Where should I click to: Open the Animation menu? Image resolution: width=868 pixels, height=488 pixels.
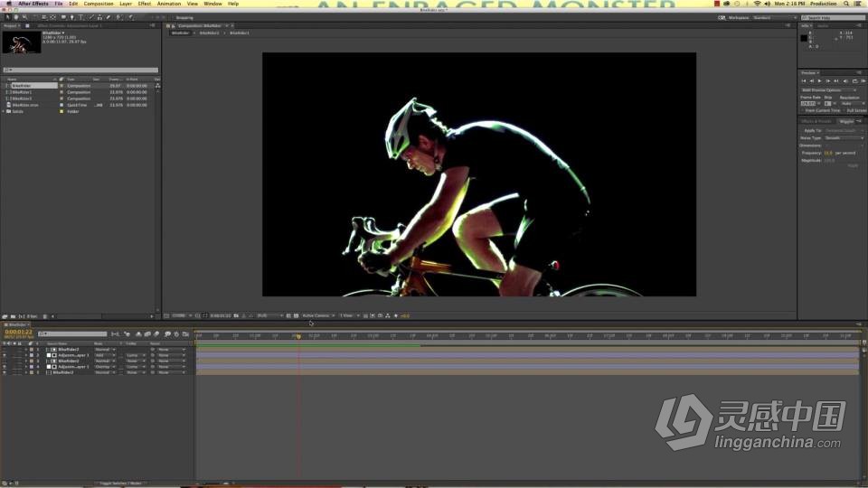169,4
